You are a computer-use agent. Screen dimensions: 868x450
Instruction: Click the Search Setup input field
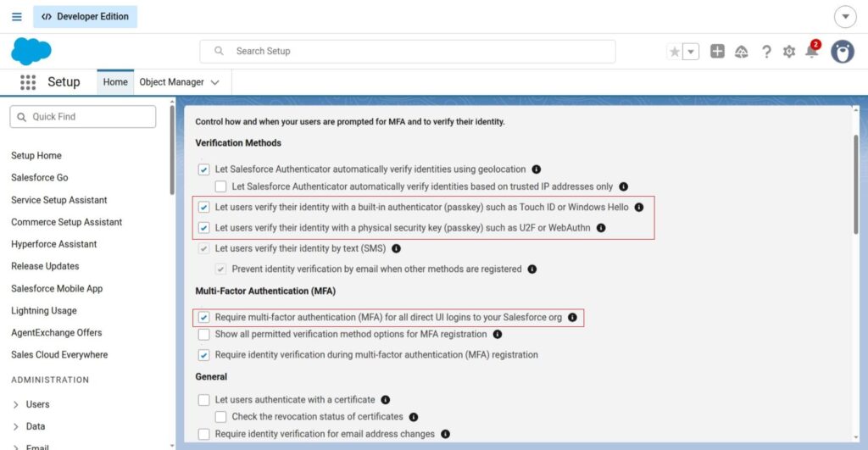(408, 51)
